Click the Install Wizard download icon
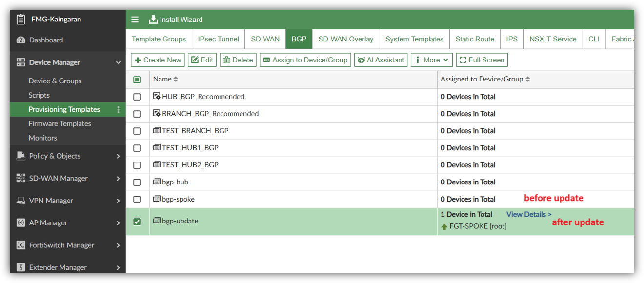 coord(153,20)
